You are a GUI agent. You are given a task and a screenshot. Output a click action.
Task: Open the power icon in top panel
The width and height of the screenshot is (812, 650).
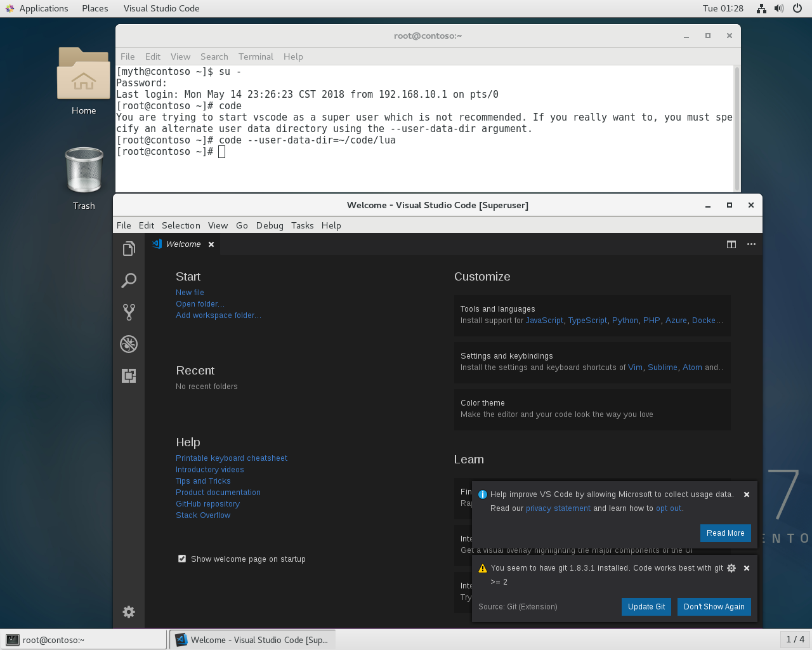pos(797,8)
